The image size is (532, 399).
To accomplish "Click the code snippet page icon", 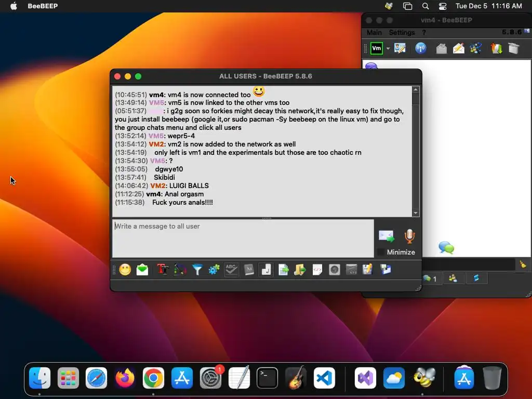I will [317, 270].
